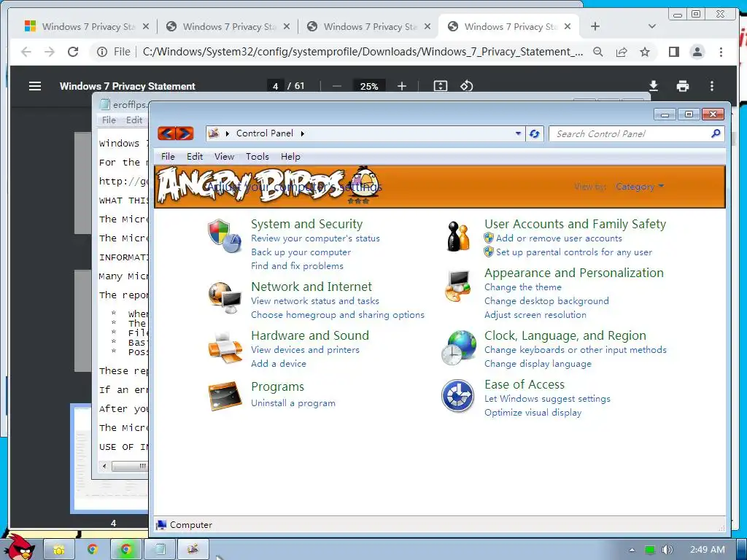Click Add a device link

279,363
